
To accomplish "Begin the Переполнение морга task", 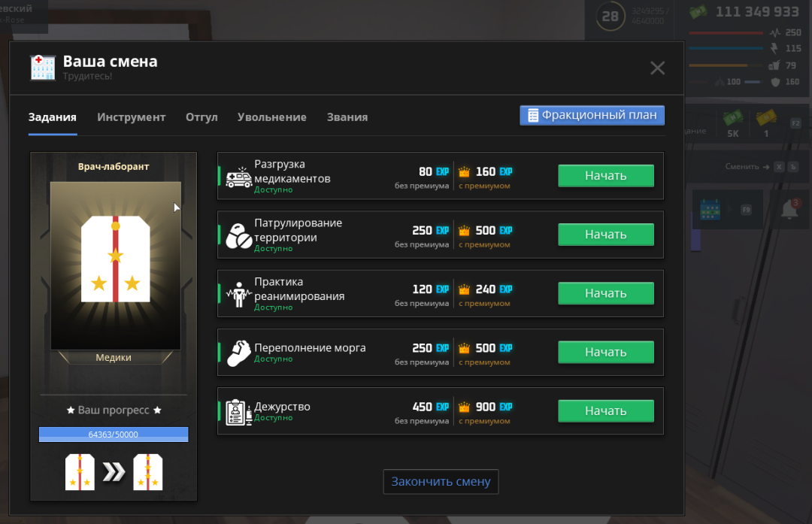I will pos(605,353).
